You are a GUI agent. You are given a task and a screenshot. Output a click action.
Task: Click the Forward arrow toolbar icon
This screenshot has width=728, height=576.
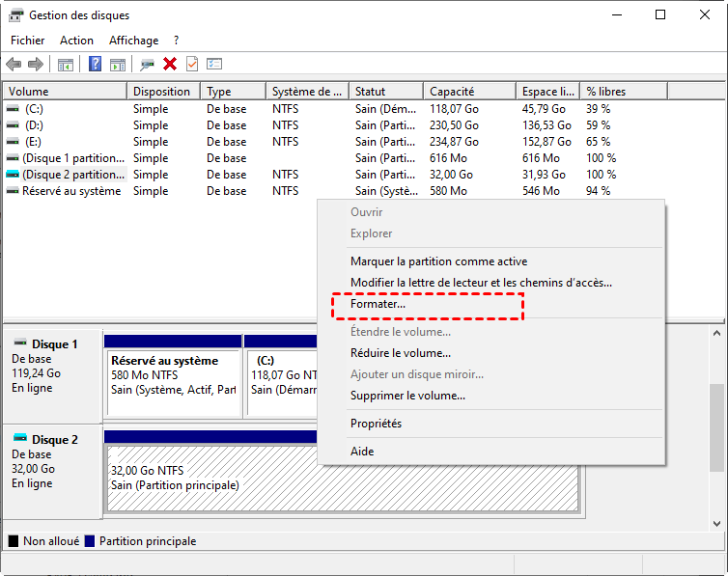pos(36,64)
